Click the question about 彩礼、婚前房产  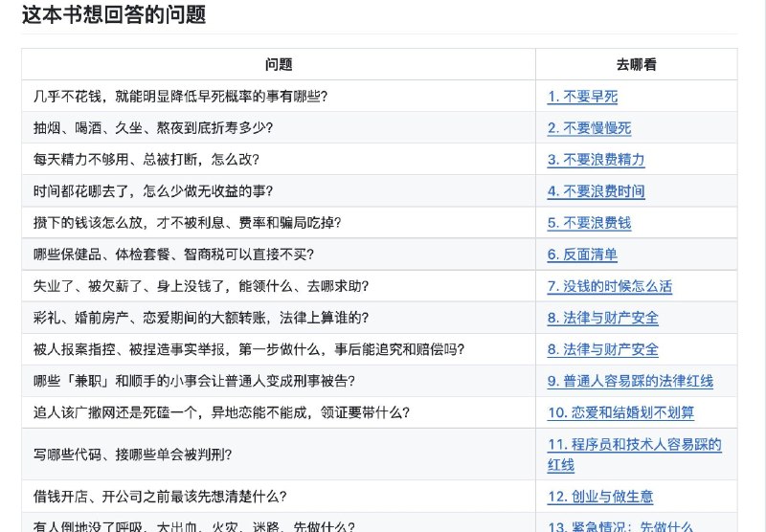click(x=201, y=318)
